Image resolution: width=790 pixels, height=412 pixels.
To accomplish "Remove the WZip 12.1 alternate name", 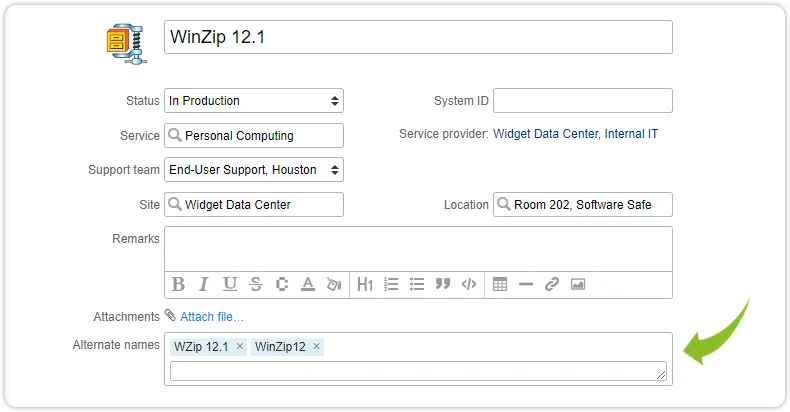I will tap(240, 346).
